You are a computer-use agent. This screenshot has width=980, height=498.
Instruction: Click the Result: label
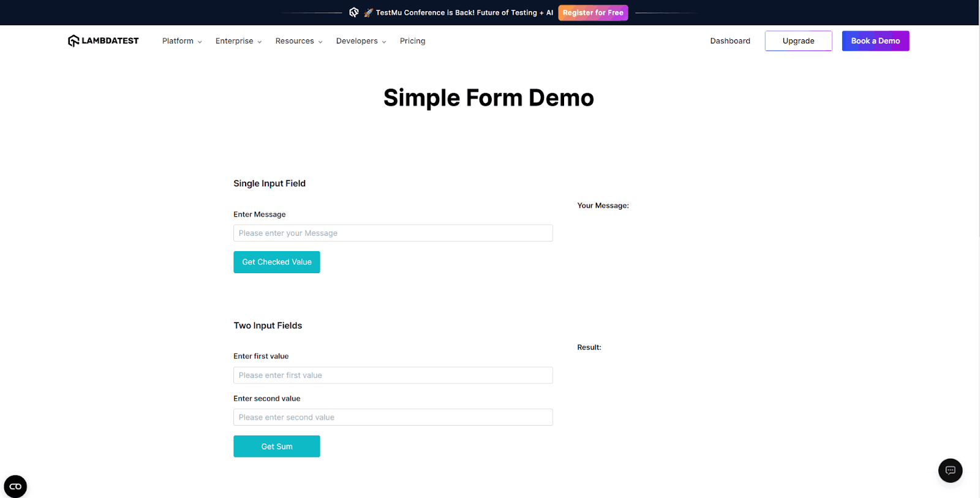[x=589, y=347]
